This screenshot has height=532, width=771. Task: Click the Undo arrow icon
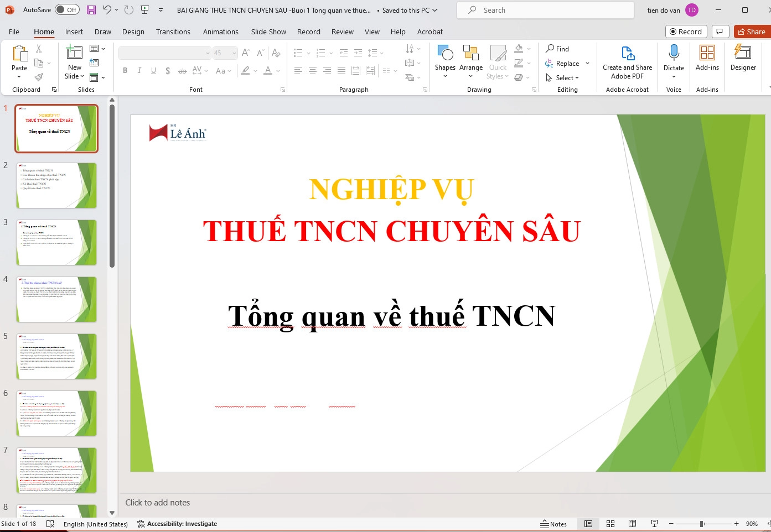click(x=107, y=10)
